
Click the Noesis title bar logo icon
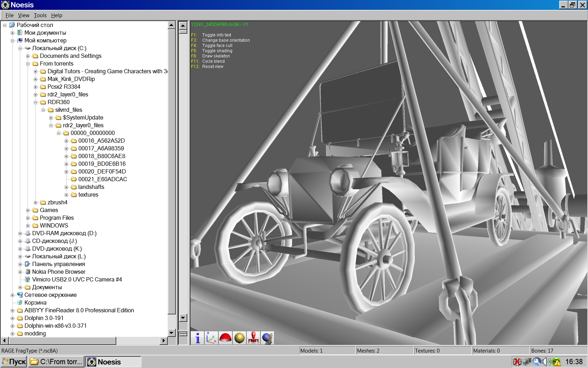(5, 5)
